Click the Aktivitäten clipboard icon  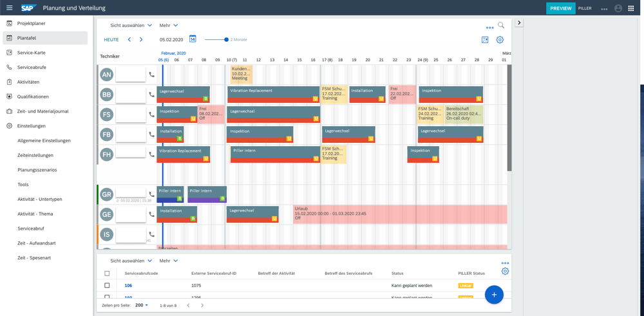10,82
